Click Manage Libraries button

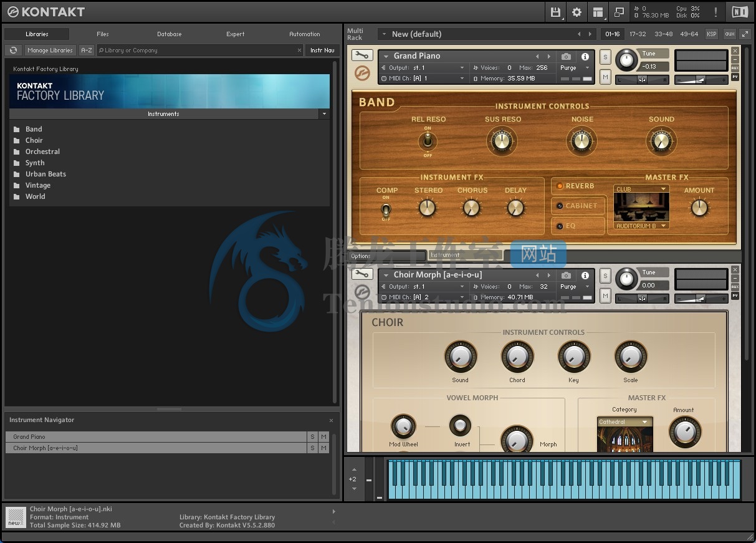50,50
